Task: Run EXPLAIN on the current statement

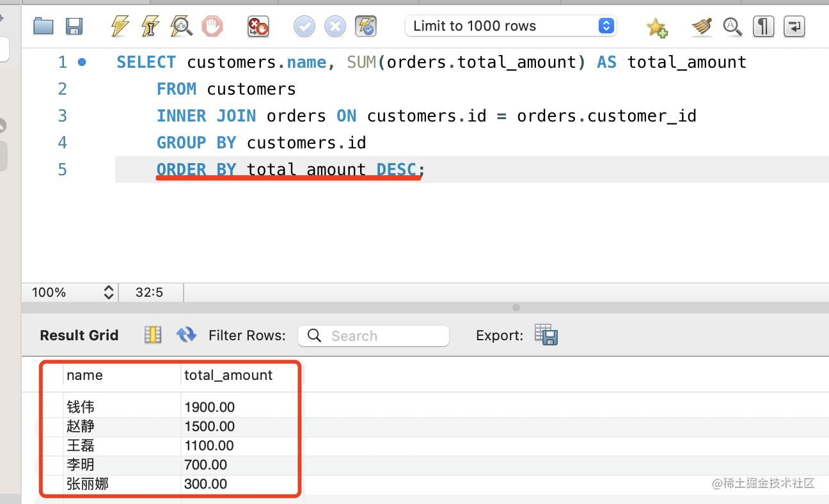Action: [182, 26]
